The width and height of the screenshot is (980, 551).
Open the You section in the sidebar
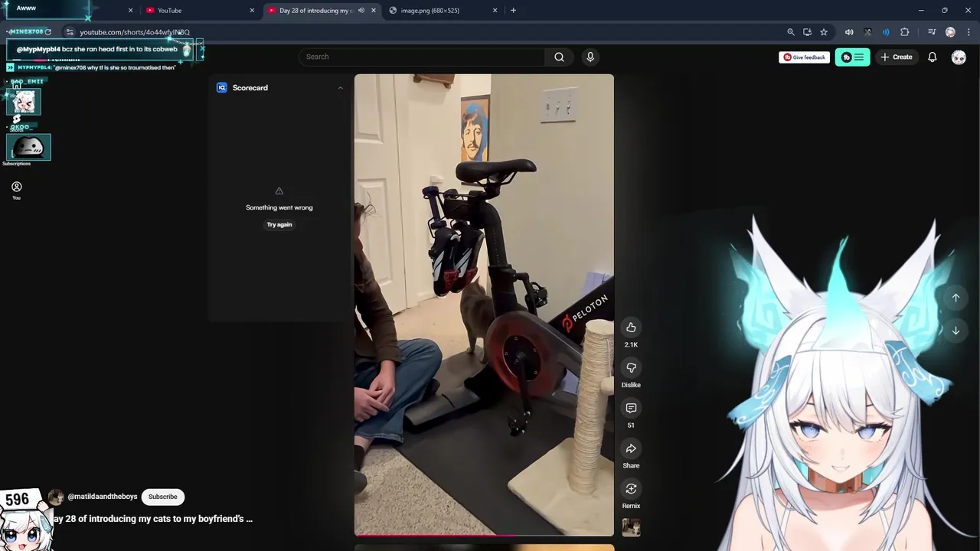point(16,191)
